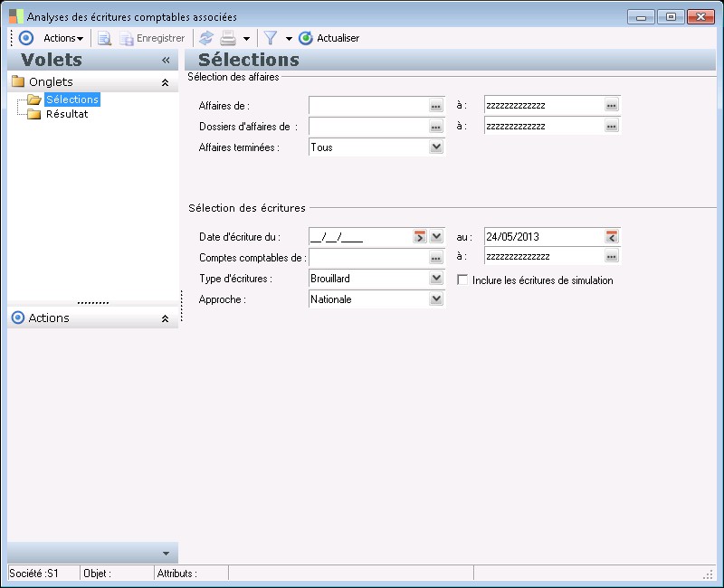Collapse the Onglets section
Screen dimensions: 724x588
tap(165, 82)
